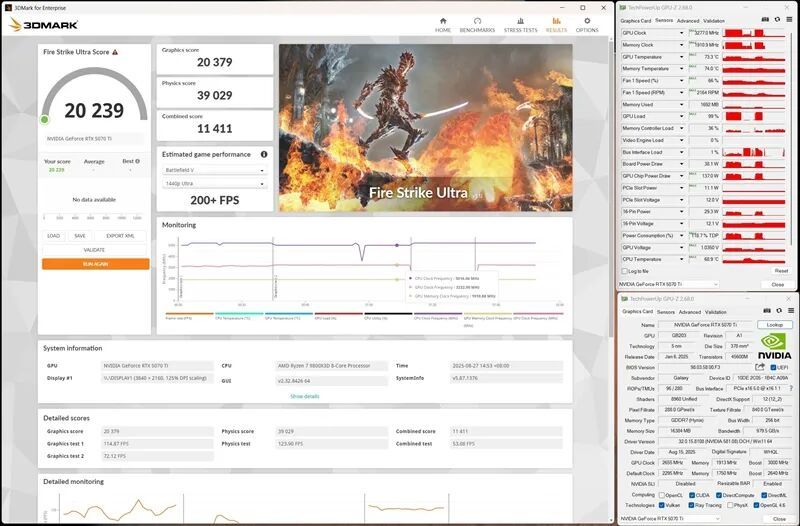The height and width of the screenshot is (526, 800).
Task: Click the estimated game performance info icon
Action: [264, 154]
